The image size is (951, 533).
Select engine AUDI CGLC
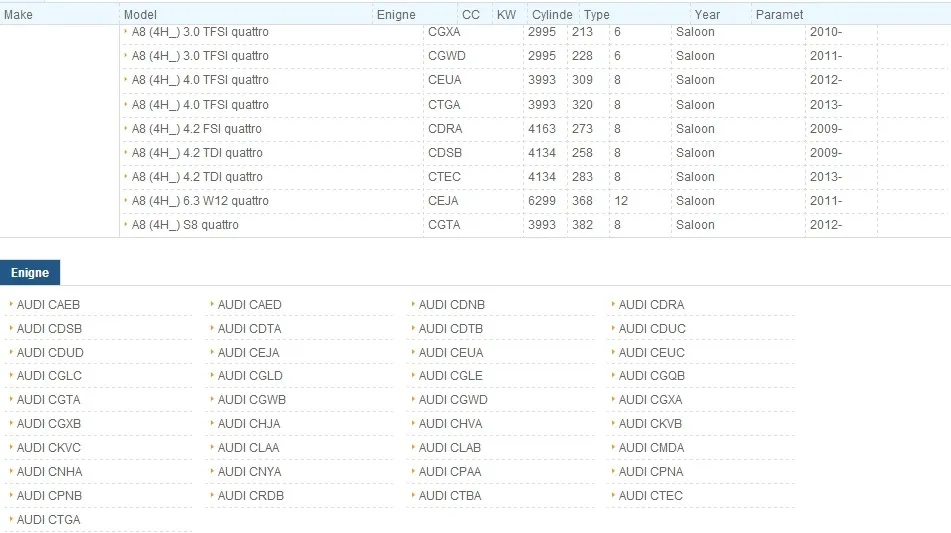(49, 376)
